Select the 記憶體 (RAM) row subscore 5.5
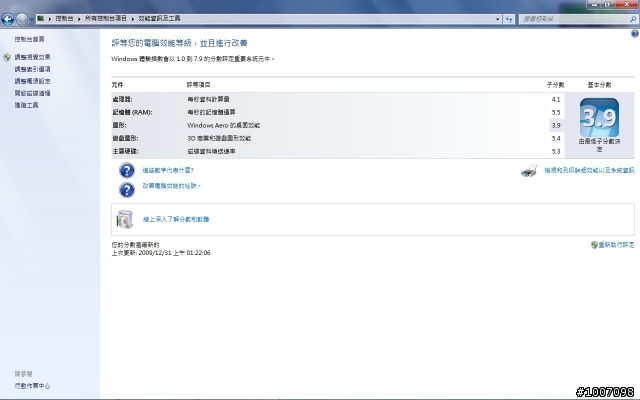 tap(556, 112)
